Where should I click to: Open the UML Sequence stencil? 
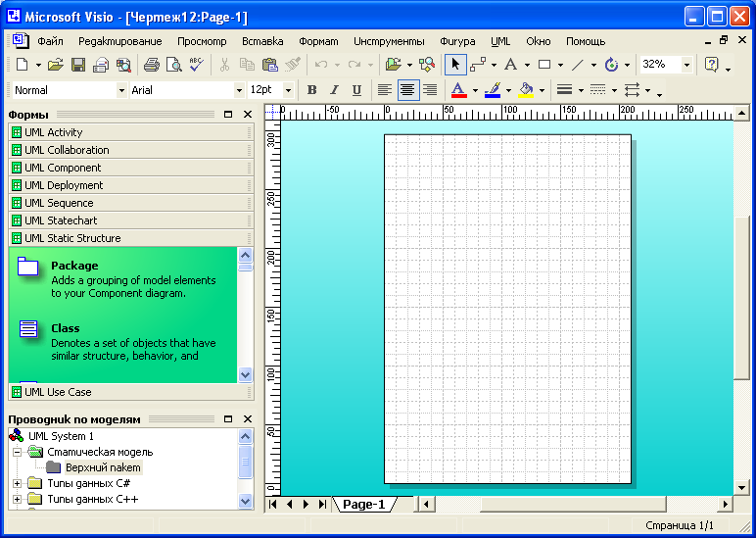tap(130, 203)
